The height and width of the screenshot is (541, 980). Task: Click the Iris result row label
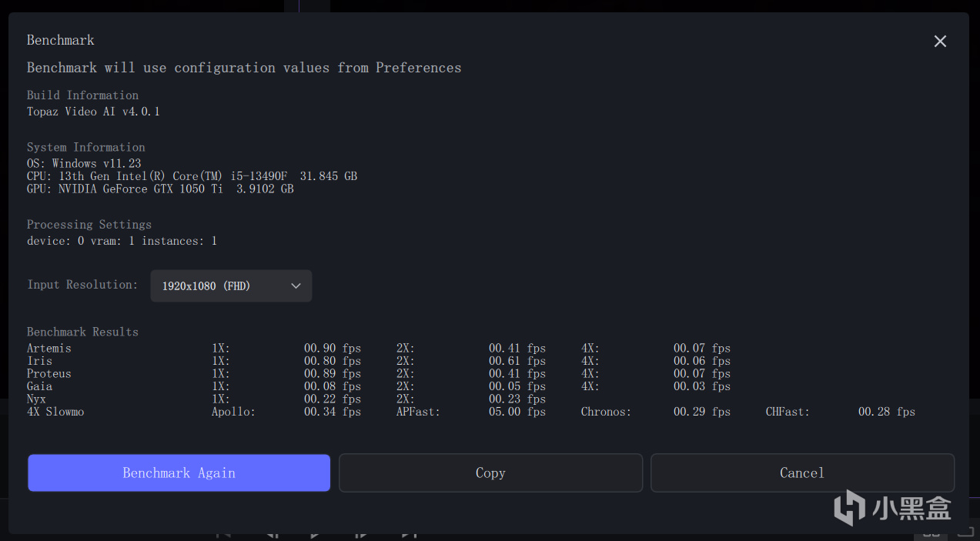tap(40, 361)
